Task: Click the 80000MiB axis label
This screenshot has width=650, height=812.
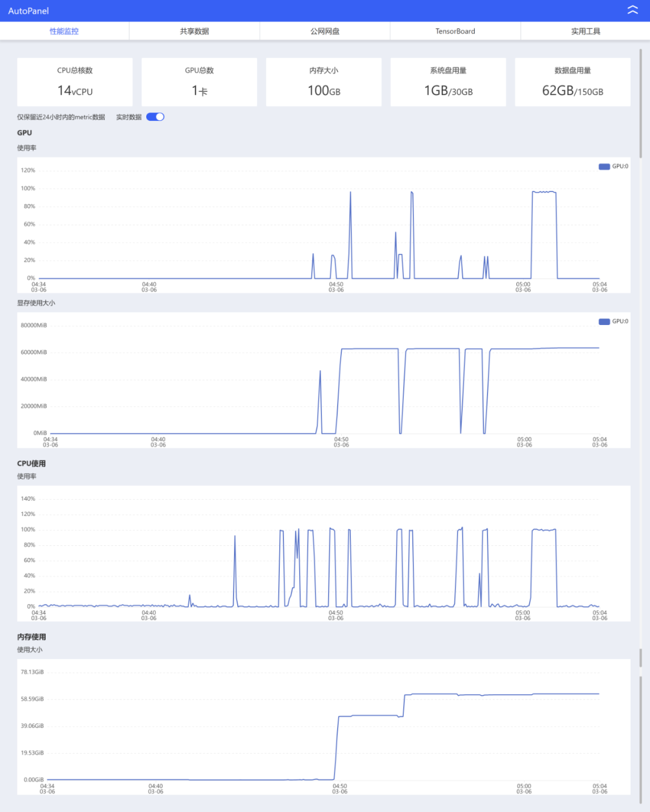Action: tap(34, 326)
